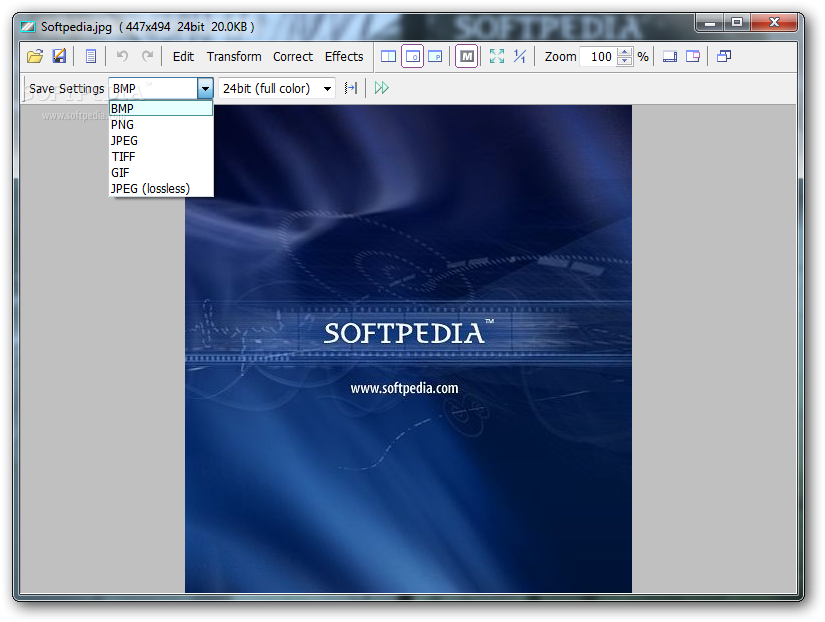Increase zoom with the up spinner arrow

(x=625, y=52)
